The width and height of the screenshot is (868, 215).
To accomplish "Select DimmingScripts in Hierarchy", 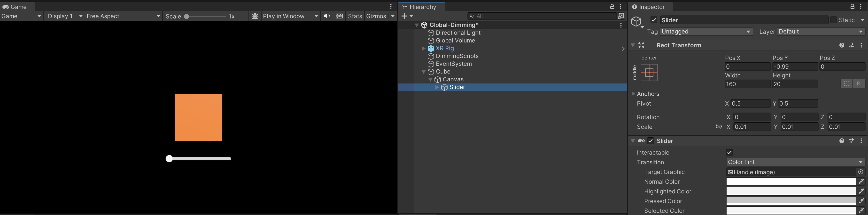I will pos(457,56).
